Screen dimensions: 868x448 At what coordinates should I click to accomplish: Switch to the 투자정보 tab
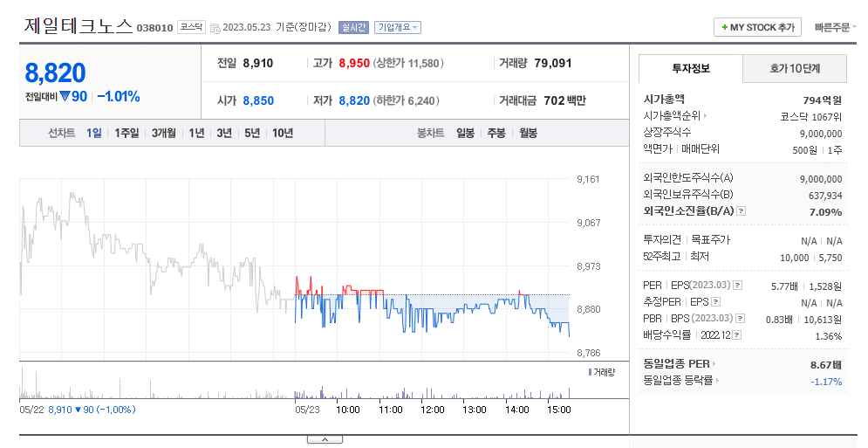coord(690,68)
